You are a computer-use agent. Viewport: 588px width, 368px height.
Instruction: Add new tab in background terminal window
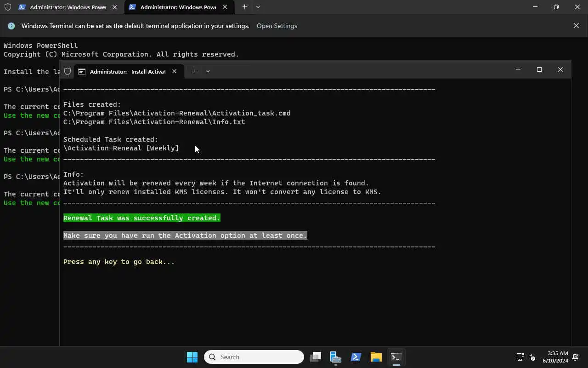pyautogui.click(x=244, y=7)
